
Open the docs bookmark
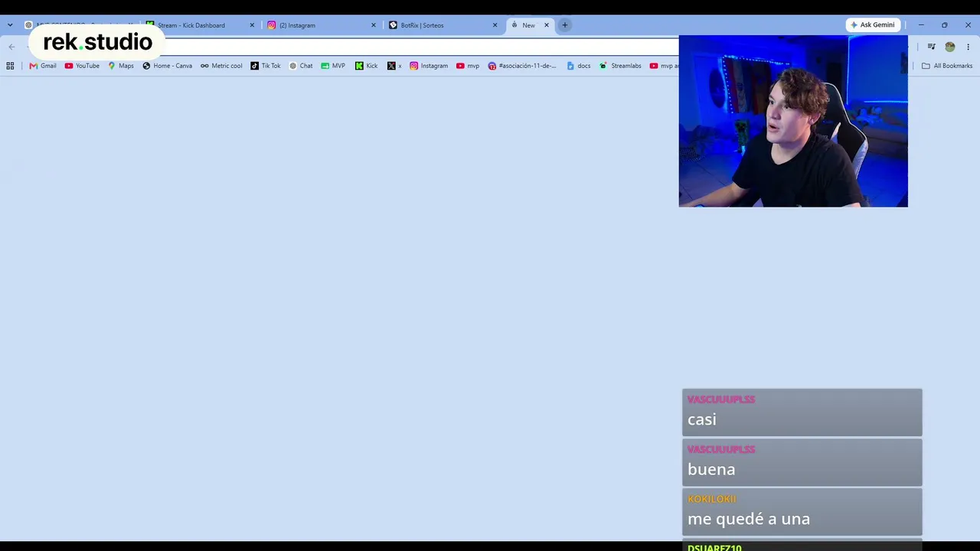point(579,66)
